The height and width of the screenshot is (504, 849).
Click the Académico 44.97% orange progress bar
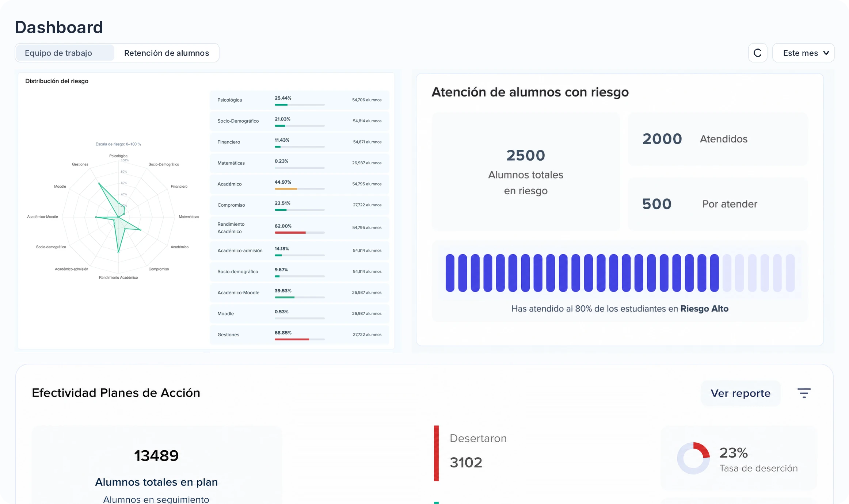[x=300, y=189]
